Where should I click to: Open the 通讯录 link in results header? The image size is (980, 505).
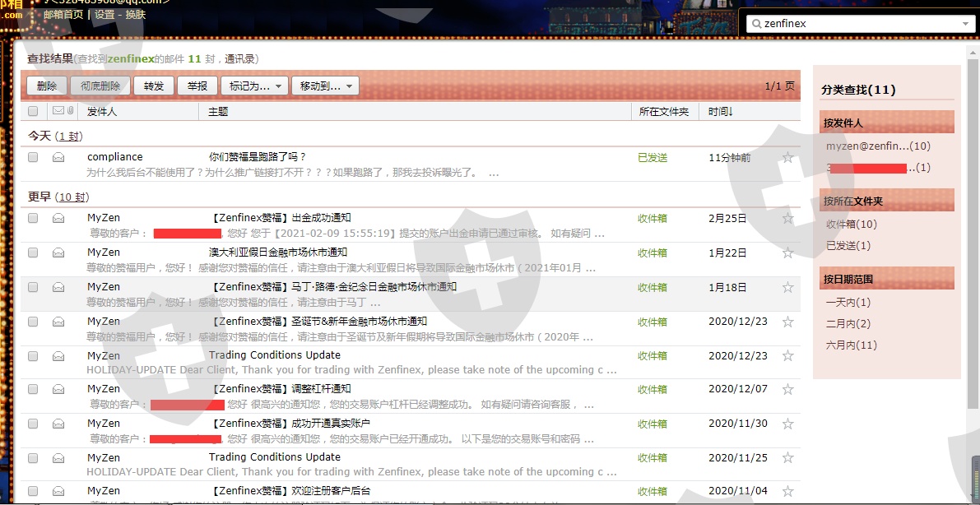[x=240, y=58]
